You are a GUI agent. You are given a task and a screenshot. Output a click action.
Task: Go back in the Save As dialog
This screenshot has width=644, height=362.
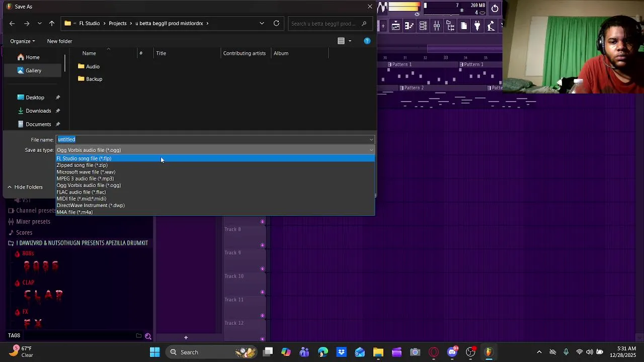[12, 23]
